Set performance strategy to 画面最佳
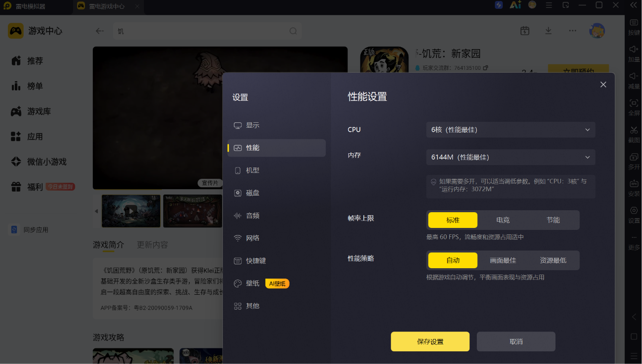The image size is (642, 364). pyautogui.click(x=503, y=260)
